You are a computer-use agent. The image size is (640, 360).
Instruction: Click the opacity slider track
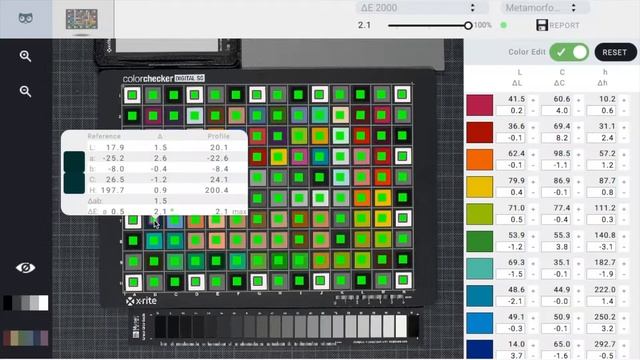click(428, 25)
